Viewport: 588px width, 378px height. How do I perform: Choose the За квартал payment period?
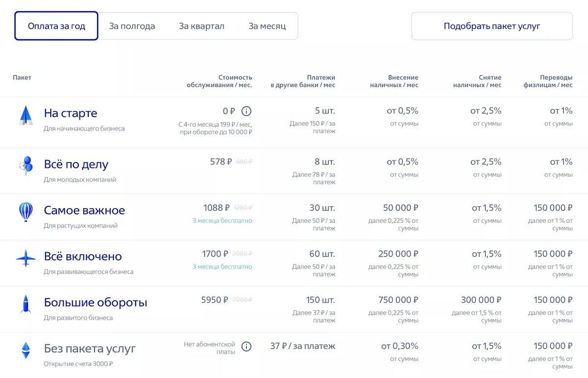pyautogui.click(x=201, y=26)
